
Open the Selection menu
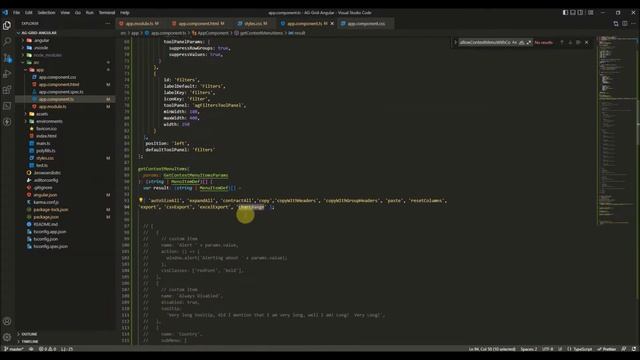click(x=46, y=13)
